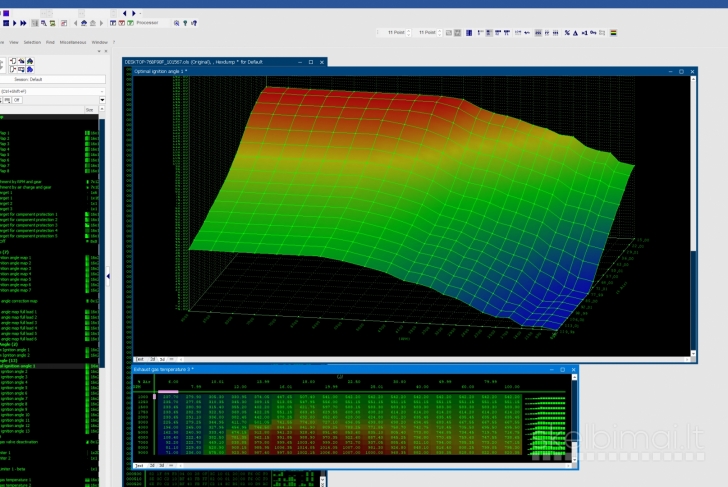728x487 pixels.
Task: Click the color bars icon in toolbar
Action: click(x=613, y=33)
